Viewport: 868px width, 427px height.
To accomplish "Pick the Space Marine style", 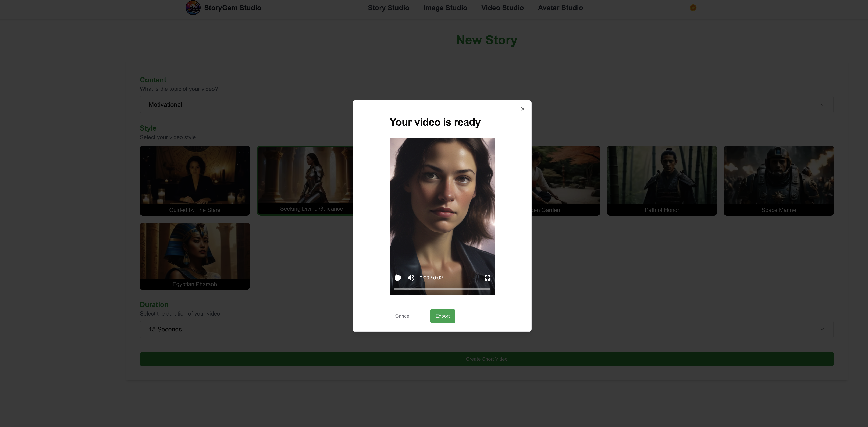I will point(778,180).
